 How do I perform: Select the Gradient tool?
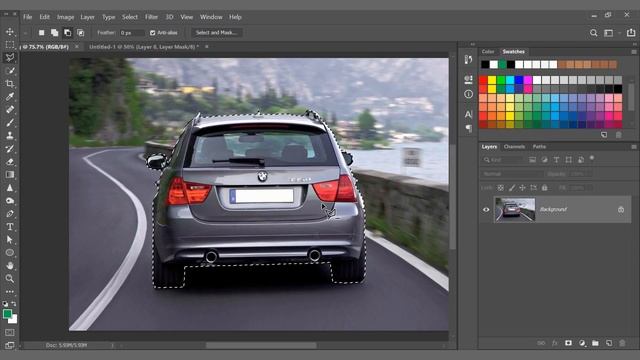(10, 175)
